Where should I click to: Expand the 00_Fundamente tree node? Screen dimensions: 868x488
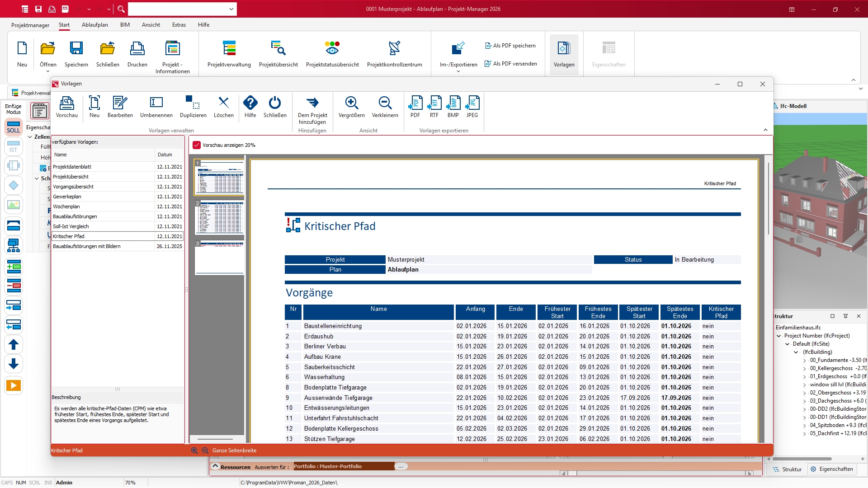tap(805, 361)
